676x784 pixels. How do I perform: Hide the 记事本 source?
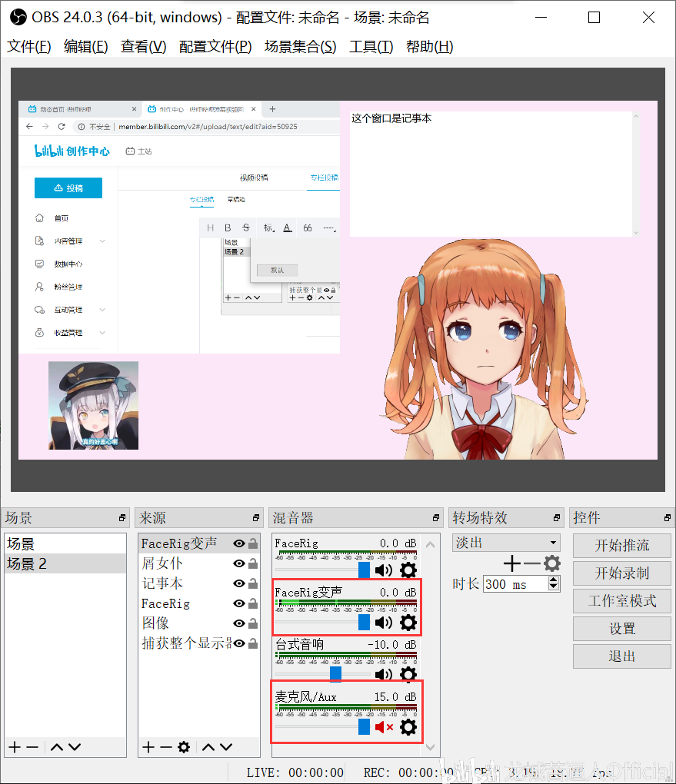239,583
